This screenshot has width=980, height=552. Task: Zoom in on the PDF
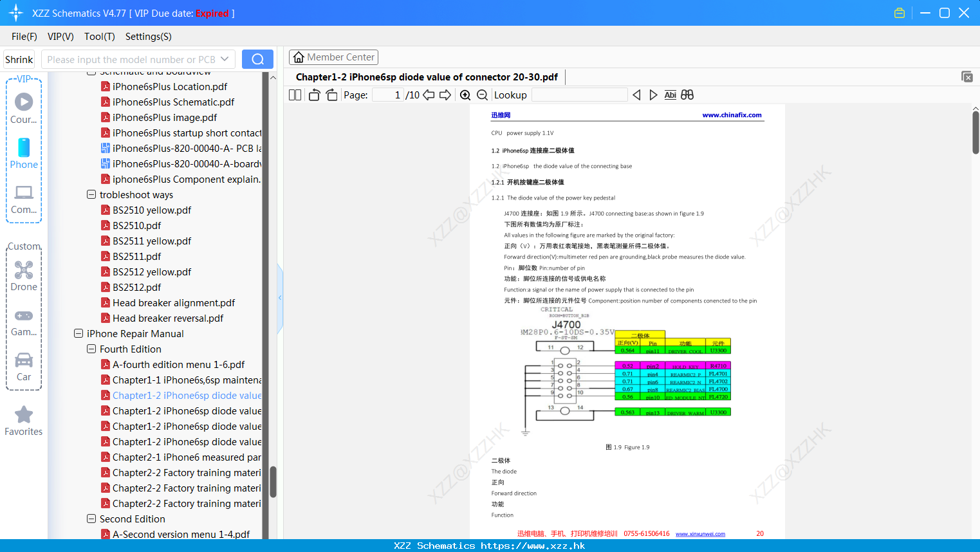point(465,95)
